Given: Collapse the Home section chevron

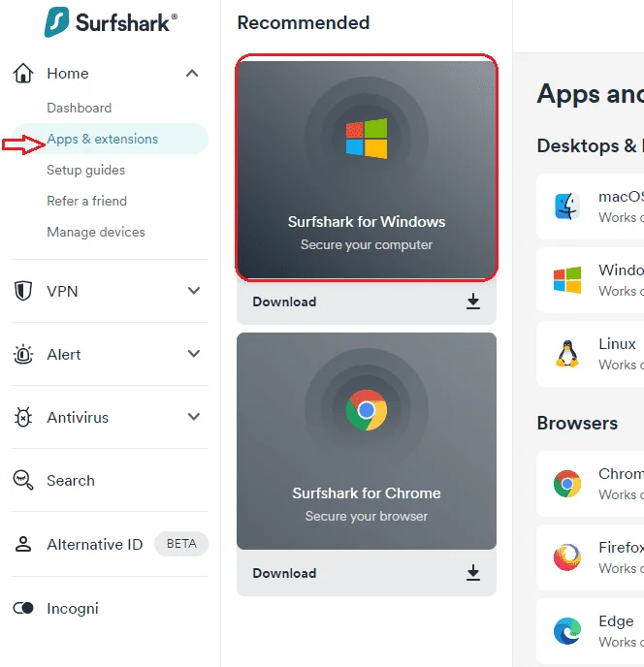Looking at the screenshot, I should pos(192,73).
